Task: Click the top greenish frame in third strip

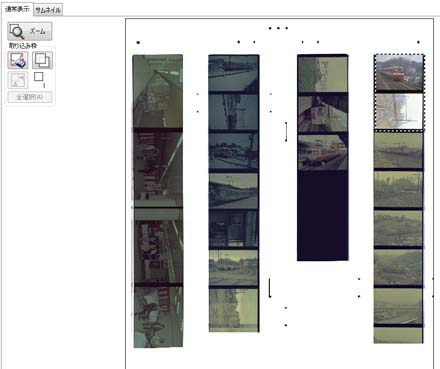Action: pos(323,74)
